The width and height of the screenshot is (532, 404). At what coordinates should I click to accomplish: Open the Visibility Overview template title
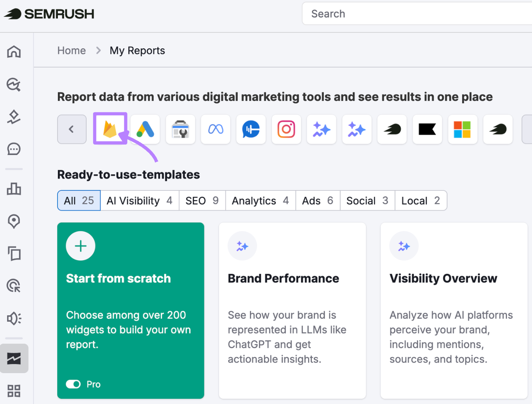click(443, 278)
